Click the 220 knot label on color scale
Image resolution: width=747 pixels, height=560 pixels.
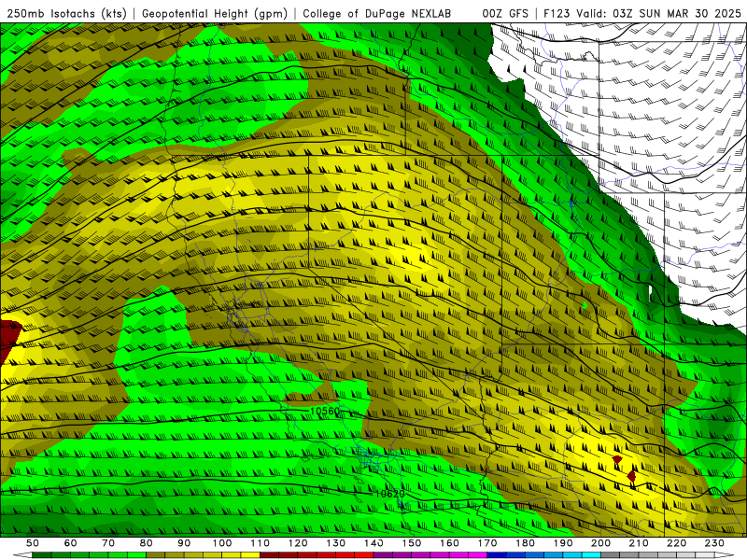tap(677, 543)
